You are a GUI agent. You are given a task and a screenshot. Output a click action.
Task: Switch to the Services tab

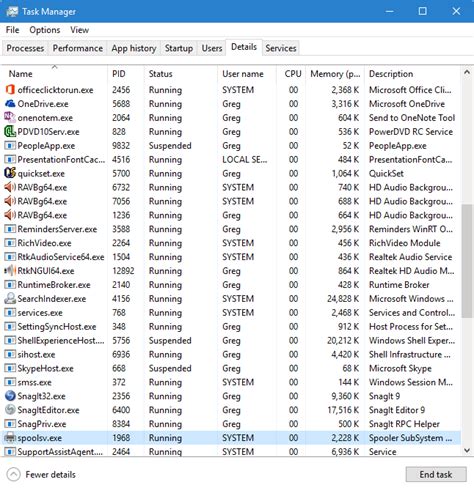[281, 48]
